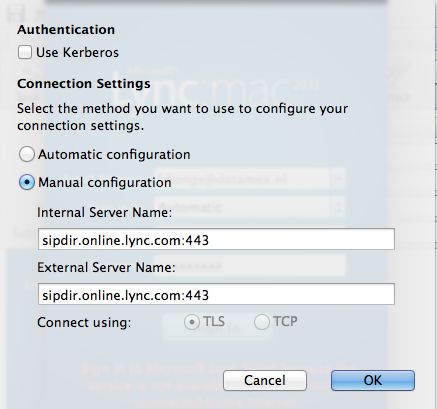Select Automatic configuration radio button

tap(26, 154)
